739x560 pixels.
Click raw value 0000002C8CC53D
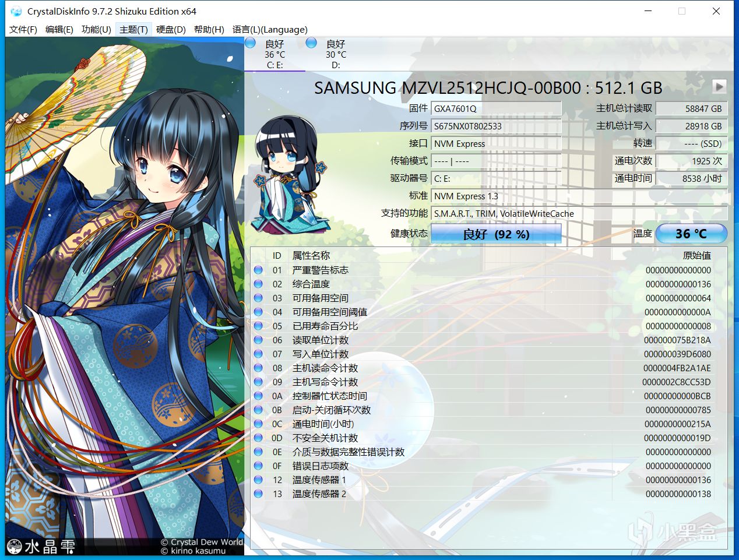[677, 382]
